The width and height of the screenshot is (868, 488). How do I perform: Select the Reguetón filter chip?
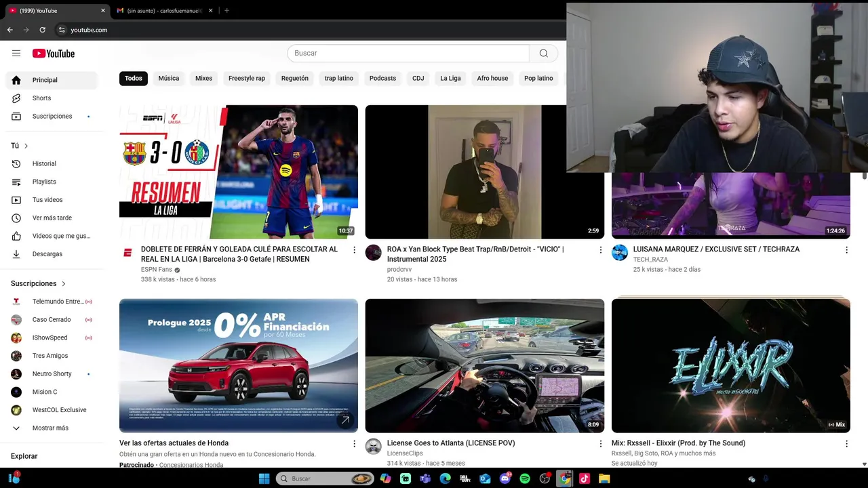295,79
